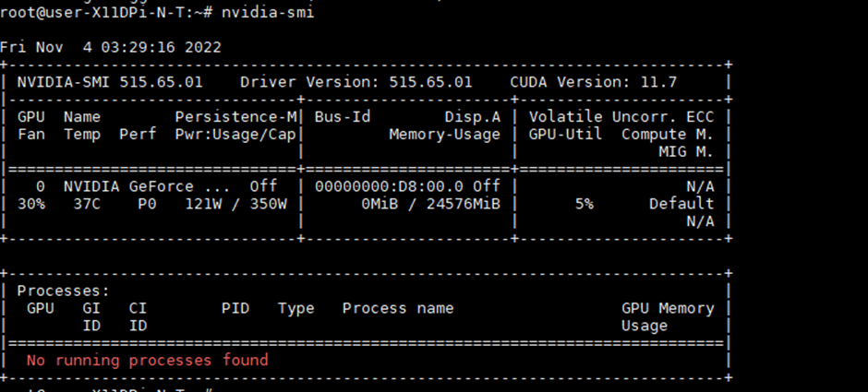The height and width of the screenshot is (392, 868).
Task: Click the timestamp Fri Nov 4 03:29:16 2022
Action: click(x=111, y=48)
